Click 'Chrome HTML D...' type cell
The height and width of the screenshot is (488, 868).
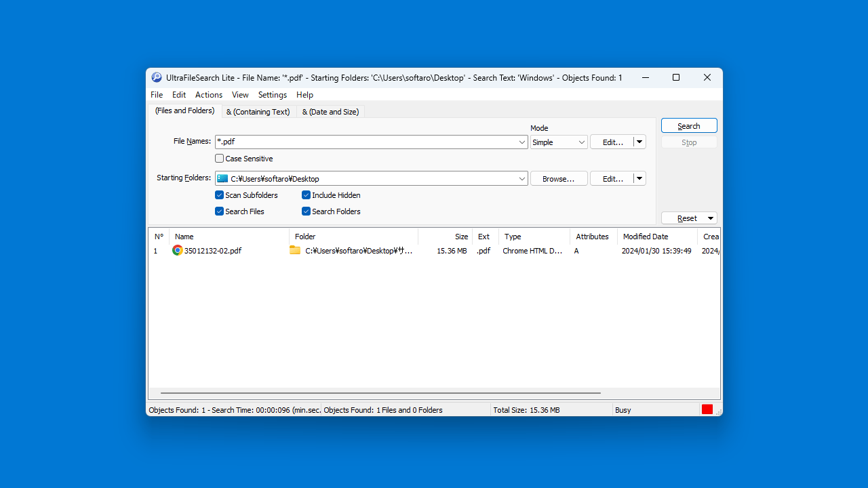pos(532,251)
